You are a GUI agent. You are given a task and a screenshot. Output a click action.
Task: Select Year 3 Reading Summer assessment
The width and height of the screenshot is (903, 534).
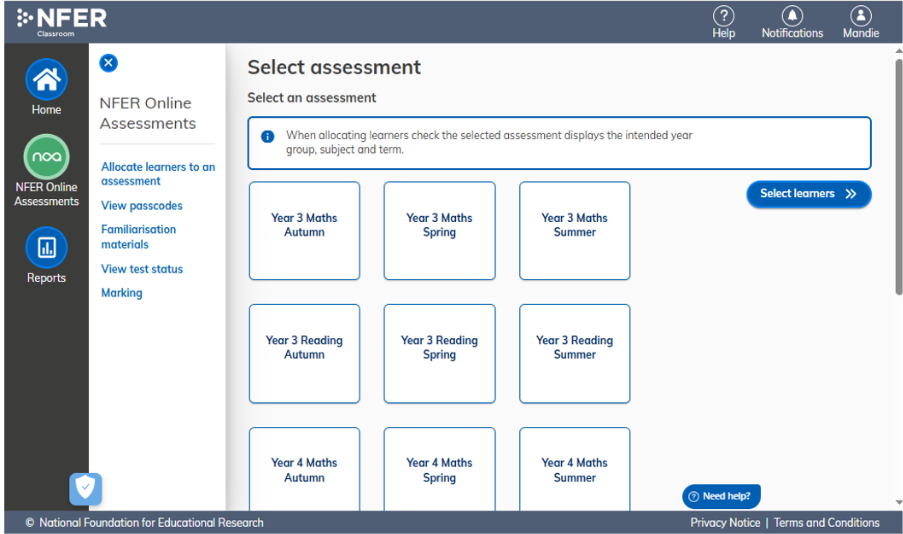pyautogui.click(x=575, y=354)
